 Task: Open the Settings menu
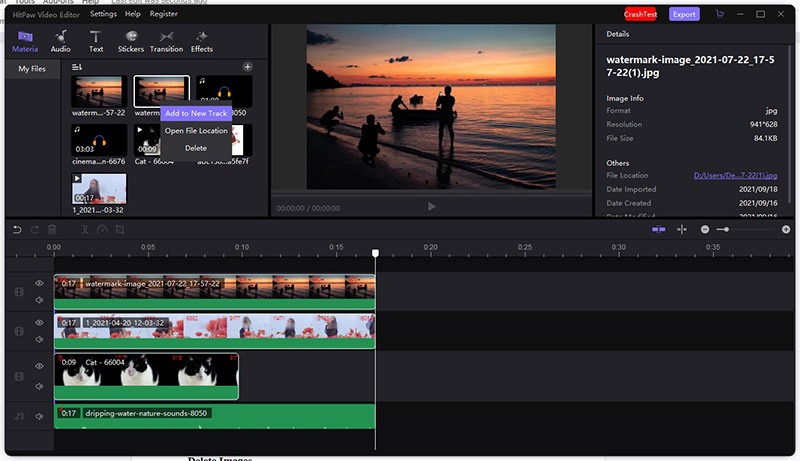click(103, 14)
